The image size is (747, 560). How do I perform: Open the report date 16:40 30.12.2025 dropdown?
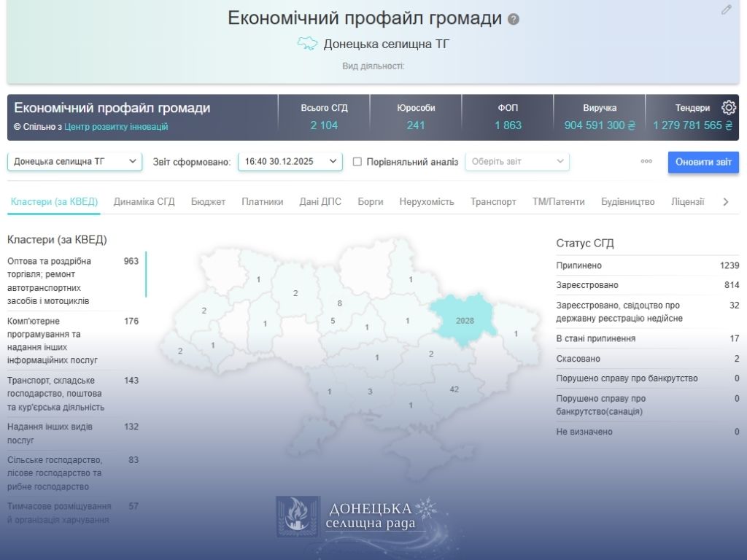coord(290,162)
